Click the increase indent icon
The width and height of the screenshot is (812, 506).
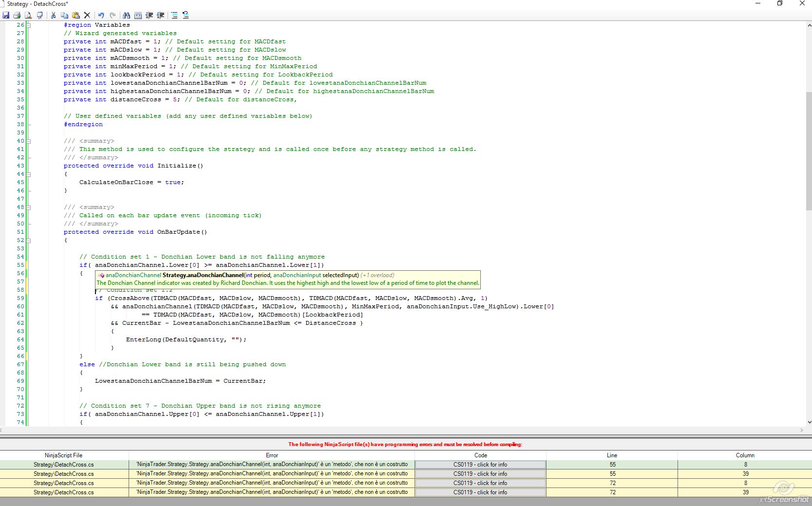click(x=160, y=15)
